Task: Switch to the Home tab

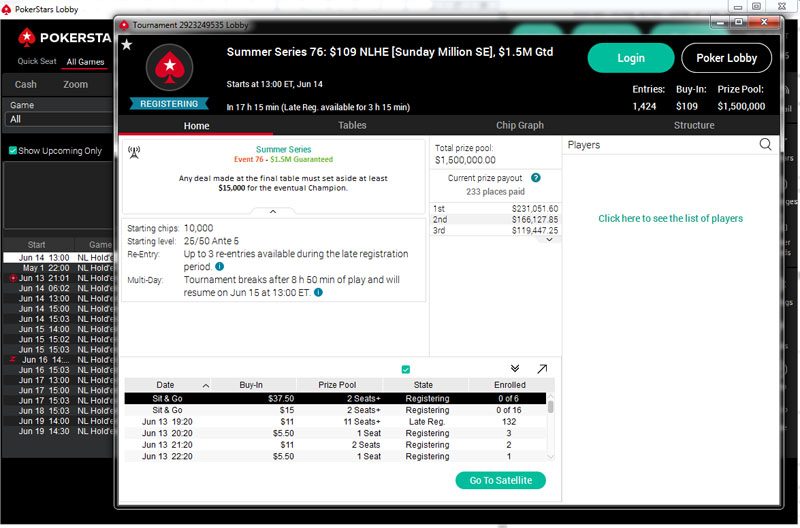Action: coord(196,125)
